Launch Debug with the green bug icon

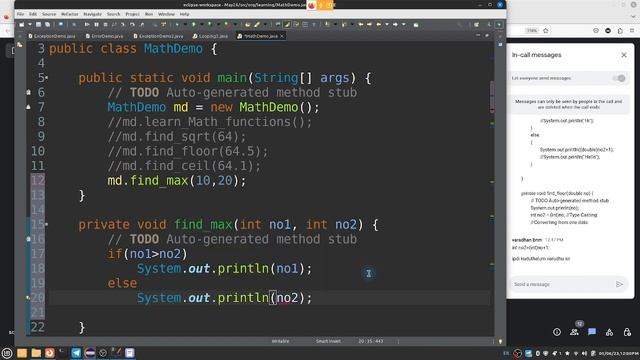coord(177,24)
